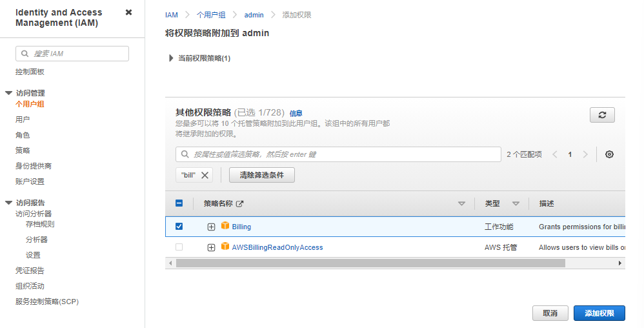This screenshot has width=644, height=328.
Task: Click the 添加权限 button
Action: tap(599, 313)
